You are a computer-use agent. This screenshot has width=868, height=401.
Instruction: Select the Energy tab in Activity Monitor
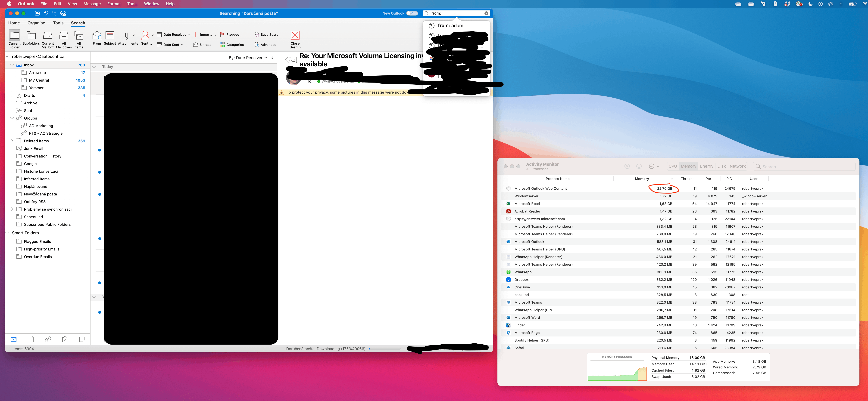pyautogui.click(x=706, y=166)
